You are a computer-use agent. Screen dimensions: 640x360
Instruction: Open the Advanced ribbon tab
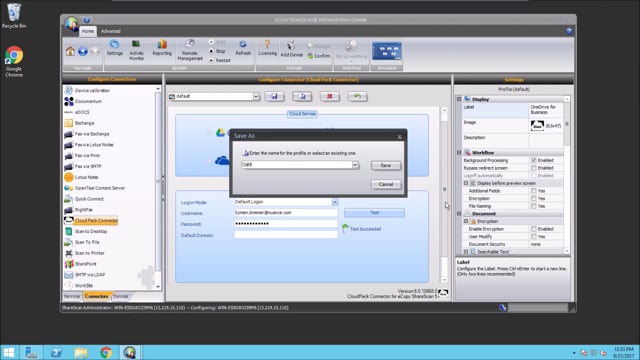(111, 31)
